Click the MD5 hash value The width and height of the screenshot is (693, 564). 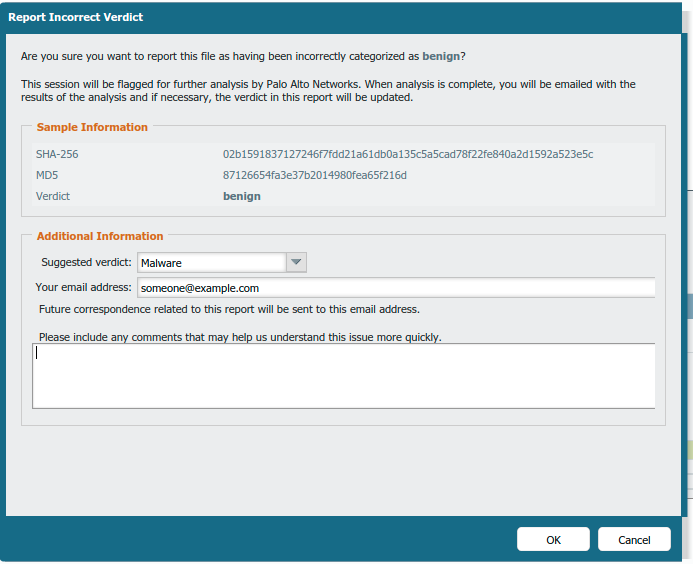coord(315,175)
